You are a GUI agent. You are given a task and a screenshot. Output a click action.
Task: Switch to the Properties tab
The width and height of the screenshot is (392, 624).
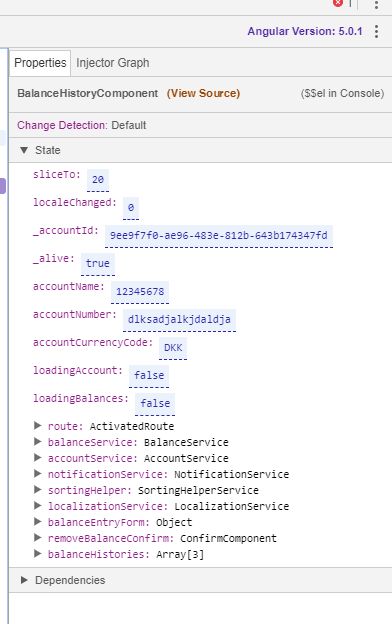tap(40, 63)
